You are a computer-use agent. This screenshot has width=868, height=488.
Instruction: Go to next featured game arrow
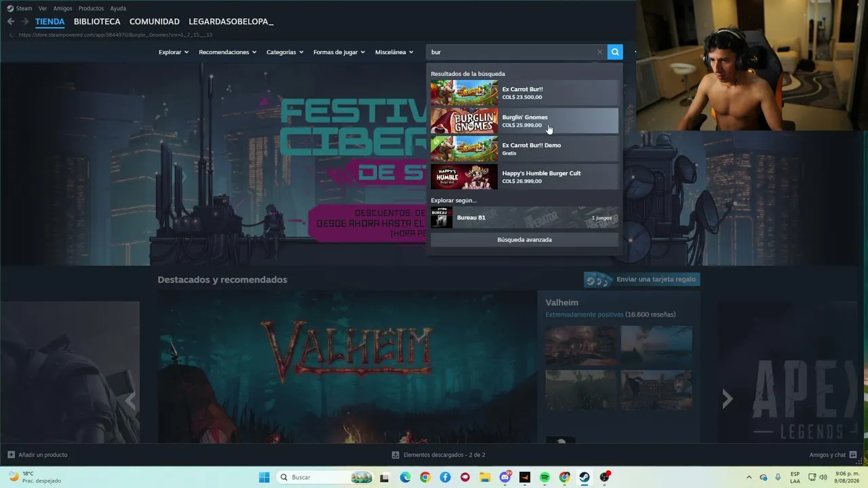point(727,399)
